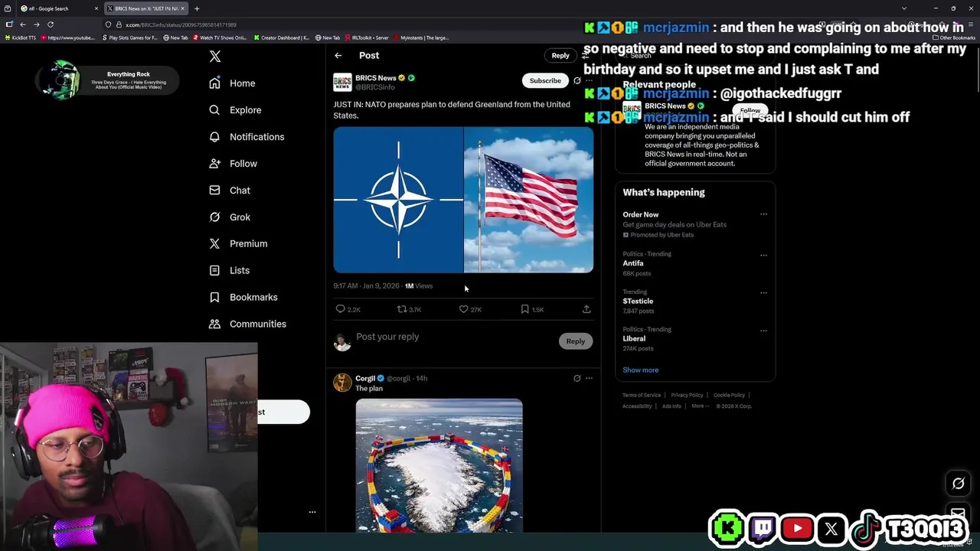Click the X logo in the sidebar
This screenshot has height=551, width=980.
tap(215, 57)
